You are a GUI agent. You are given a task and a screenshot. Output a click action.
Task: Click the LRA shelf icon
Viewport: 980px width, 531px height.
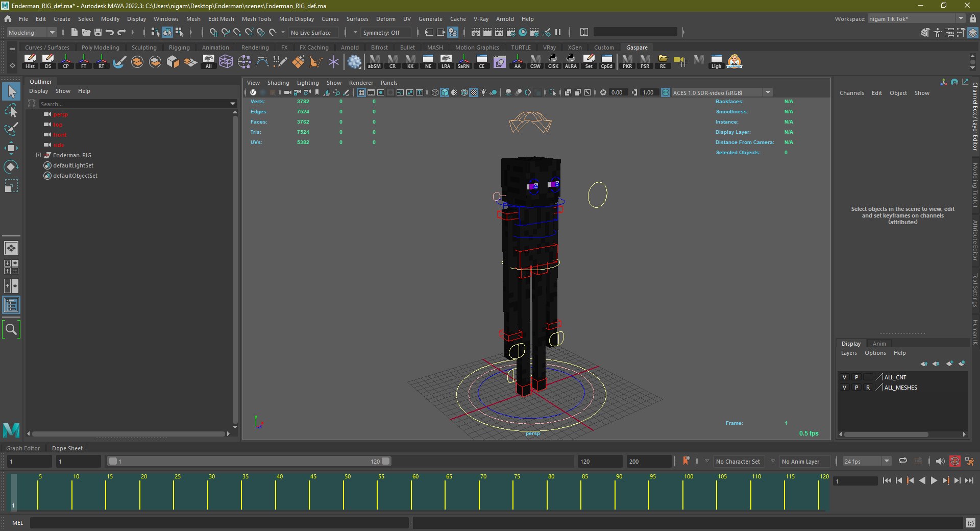coord(446,61)
